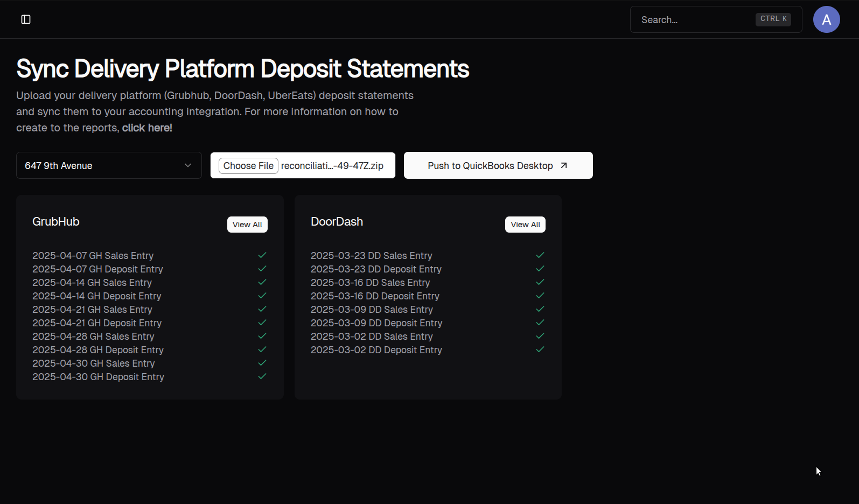Click the external arrow icon on Push button

point(564,165)
